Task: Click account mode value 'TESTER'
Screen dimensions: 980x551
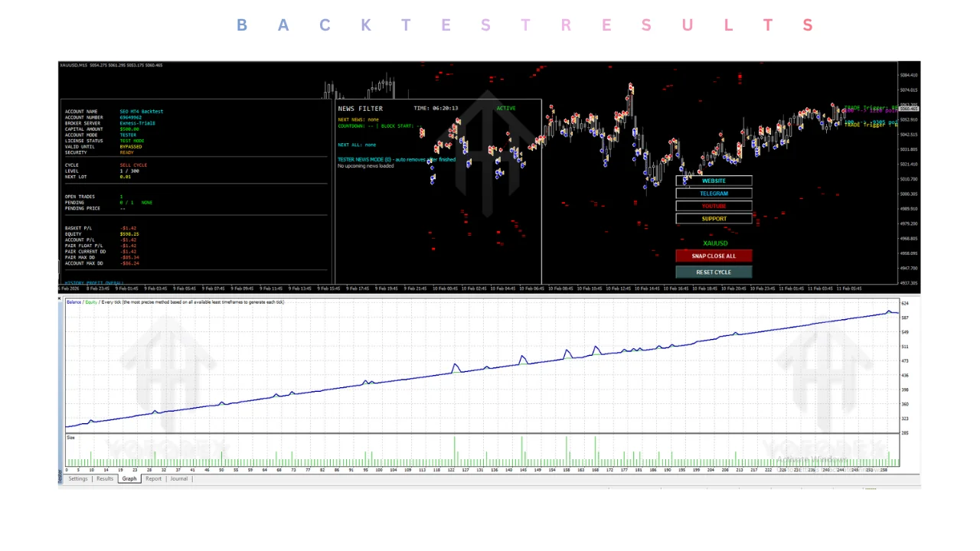Action: (x=129, y=135)
